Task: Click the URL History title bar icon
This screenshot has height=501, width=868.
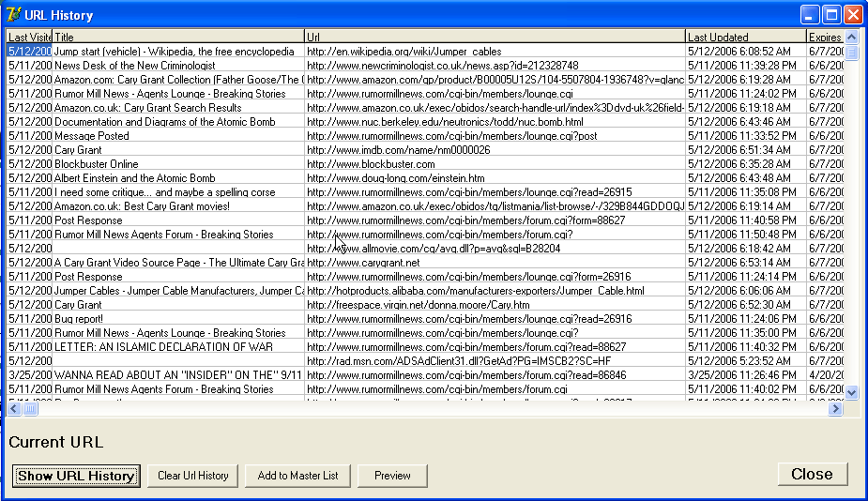Action: [x=13, y=14]
